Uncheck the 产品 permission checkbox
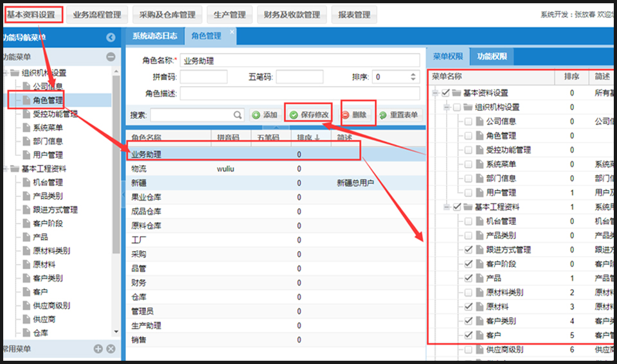617x364 pixels. pos(469,278)
